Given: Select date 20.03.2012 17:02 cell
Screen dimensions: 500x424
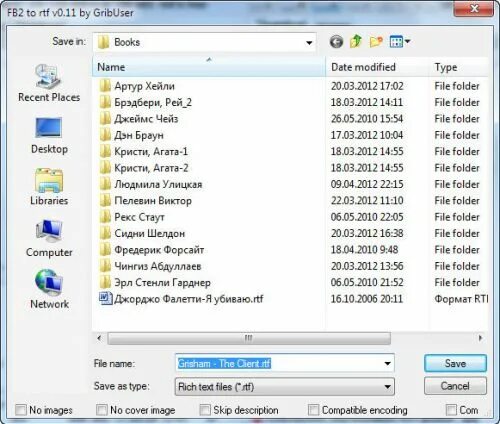Looking at the screenshot, I should [x=367, y=86].
